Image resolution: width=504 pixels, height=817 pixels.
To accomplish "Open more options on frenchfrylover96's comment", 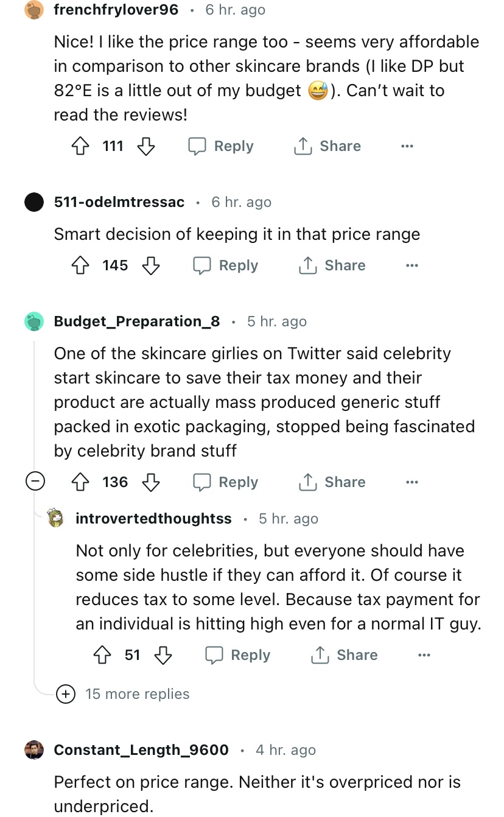I will point(407,146).
